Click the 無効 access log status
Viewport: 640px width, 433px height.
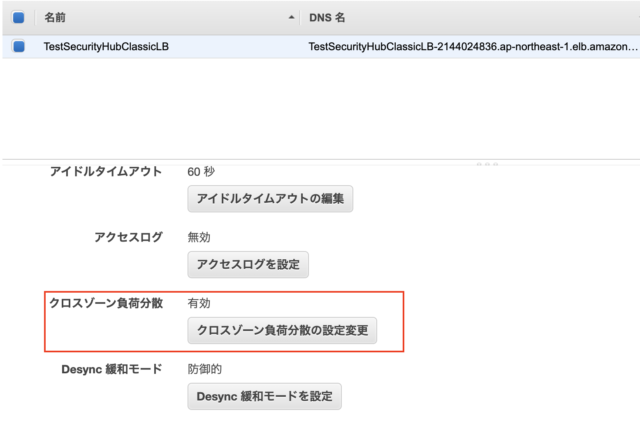pos(199,237)
